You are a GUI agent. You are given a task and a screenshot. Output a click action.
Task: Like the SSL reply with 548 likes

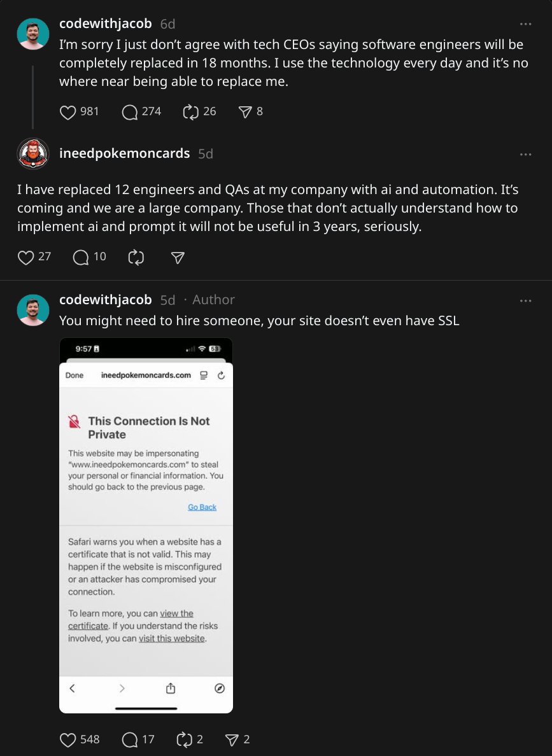pos(68,739)
